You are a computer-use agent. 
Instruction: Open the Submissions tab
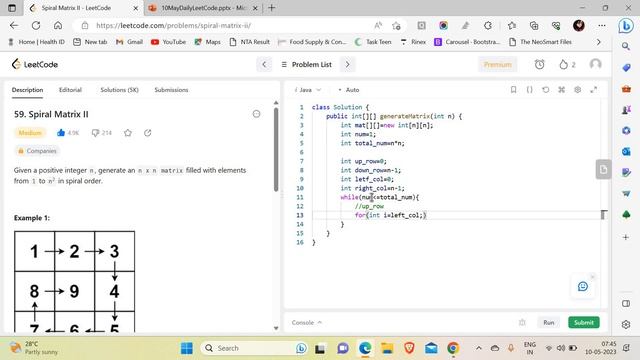171,90
